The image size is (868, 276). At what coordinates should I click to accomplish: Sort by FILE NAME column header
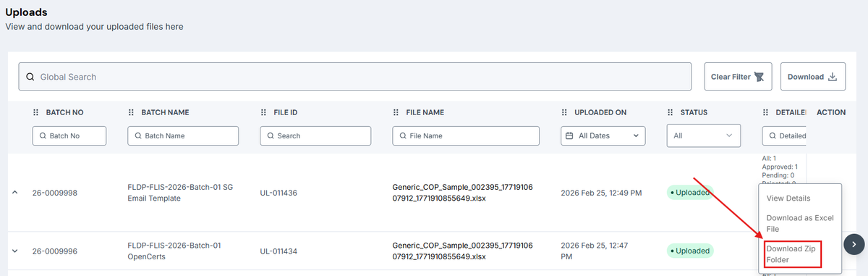425,112
